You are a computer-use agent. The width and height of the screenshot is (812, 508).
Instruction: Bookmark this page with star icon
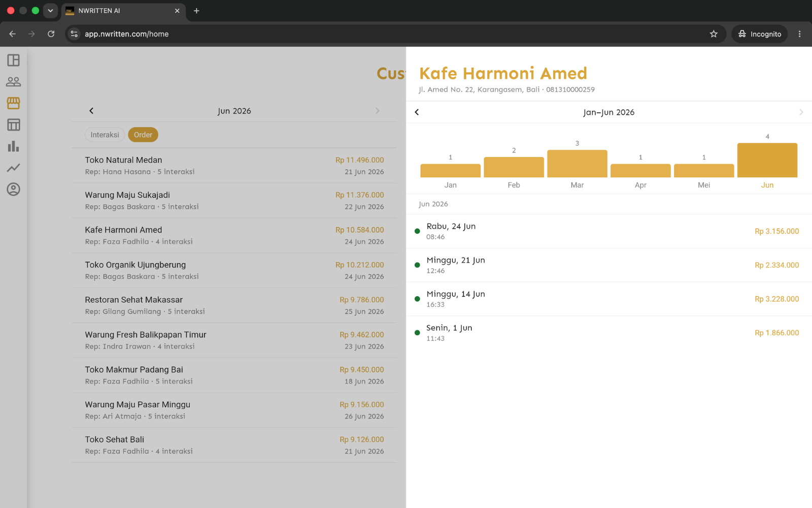pyautogui.click(x=714, y=34)
